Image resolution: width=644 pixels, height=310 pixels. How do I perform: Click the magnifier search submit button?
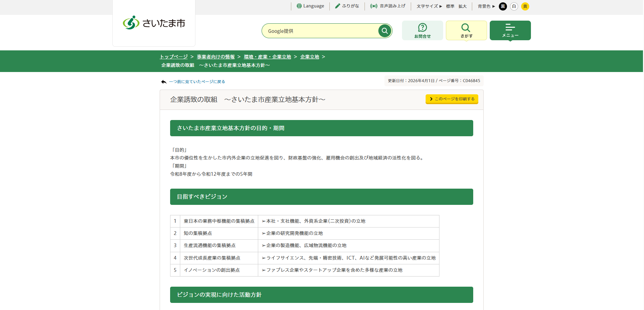point(384,31)
